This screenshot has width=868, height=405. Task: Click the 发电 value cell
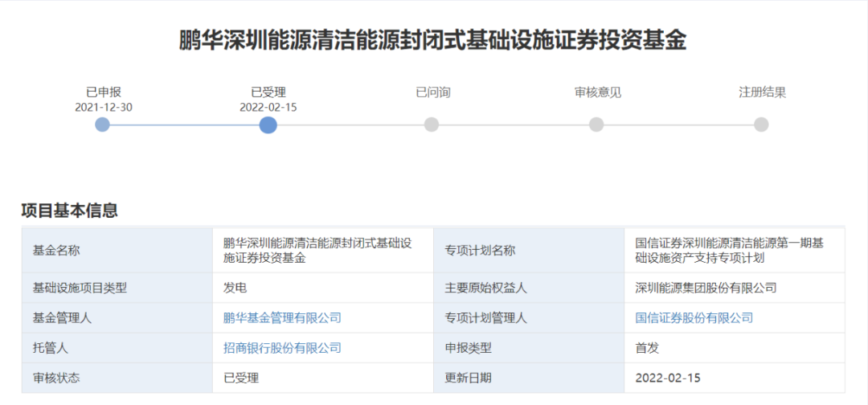pyautogui.click(x=323, y=288)
